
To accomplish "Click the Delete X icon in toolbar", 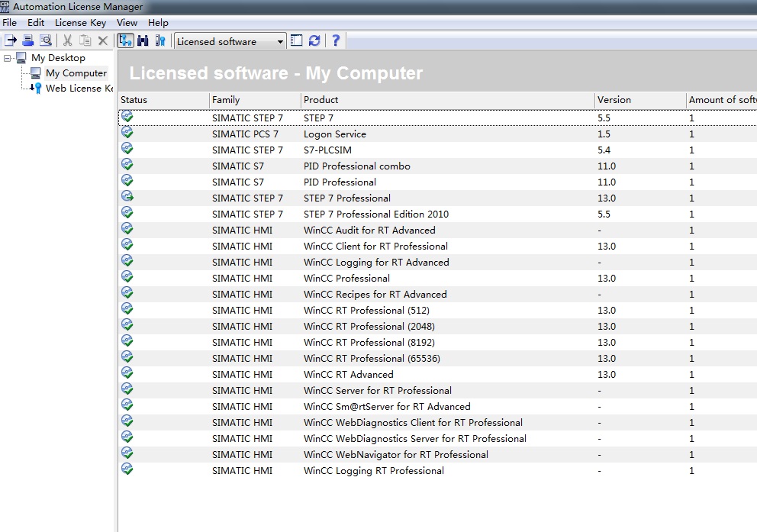I will coord(103,41).
